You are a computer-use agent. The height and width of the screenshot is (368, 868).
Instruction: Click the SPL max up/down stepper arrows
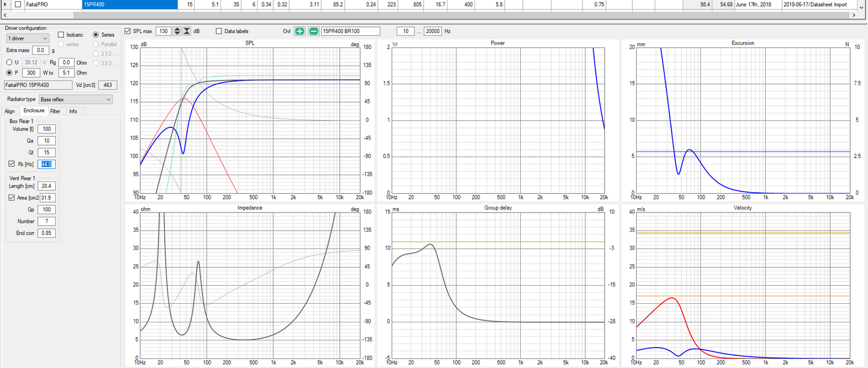[177, 31]
